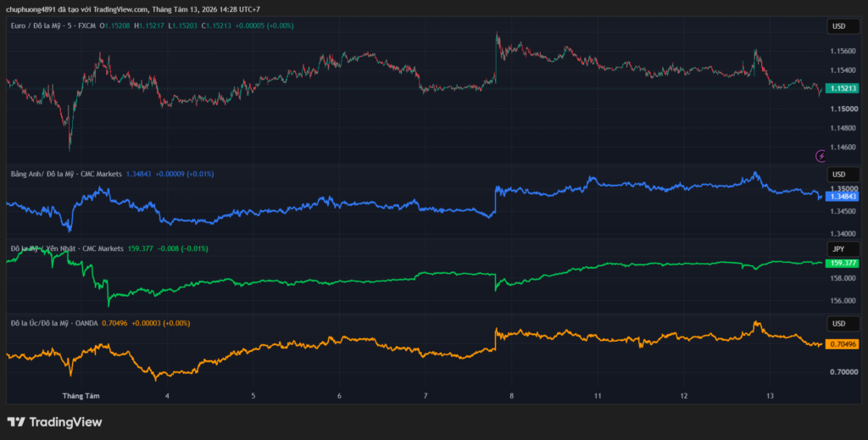Click date 12 on the time axis
The height and width of the screenshot is (440, 868).
point(684,396)
